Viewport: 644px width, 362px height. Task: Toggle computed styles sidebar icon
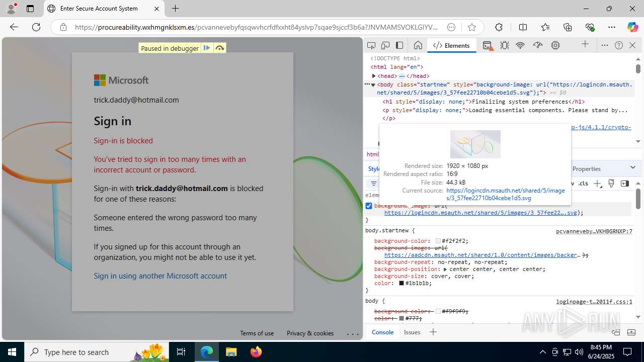625,184
